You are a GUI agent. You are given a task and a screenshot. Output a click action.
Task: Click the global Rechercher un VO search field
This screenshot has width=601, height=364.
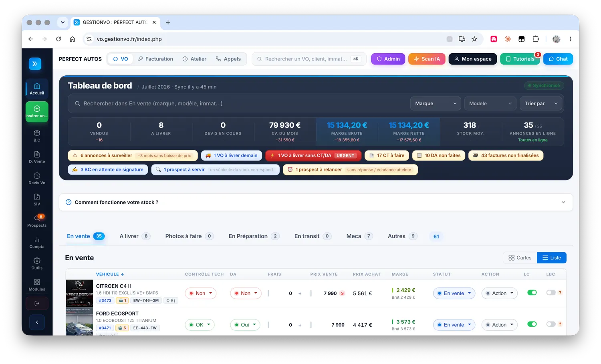(309, 59)
